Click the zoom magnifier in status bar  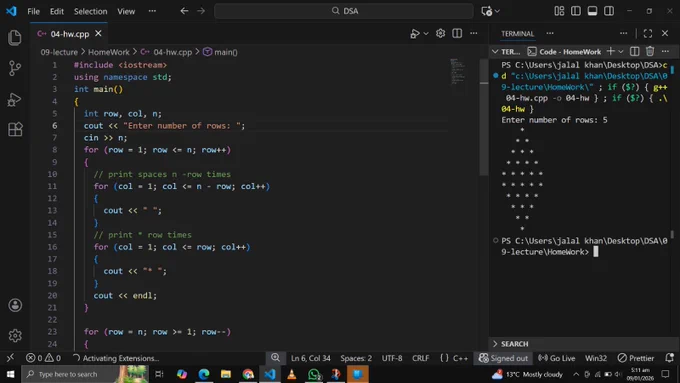(275, 357)
